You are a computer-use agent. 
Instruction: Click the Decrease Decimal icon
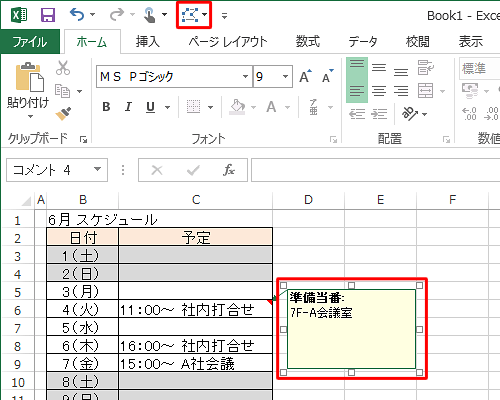[491, 114]
